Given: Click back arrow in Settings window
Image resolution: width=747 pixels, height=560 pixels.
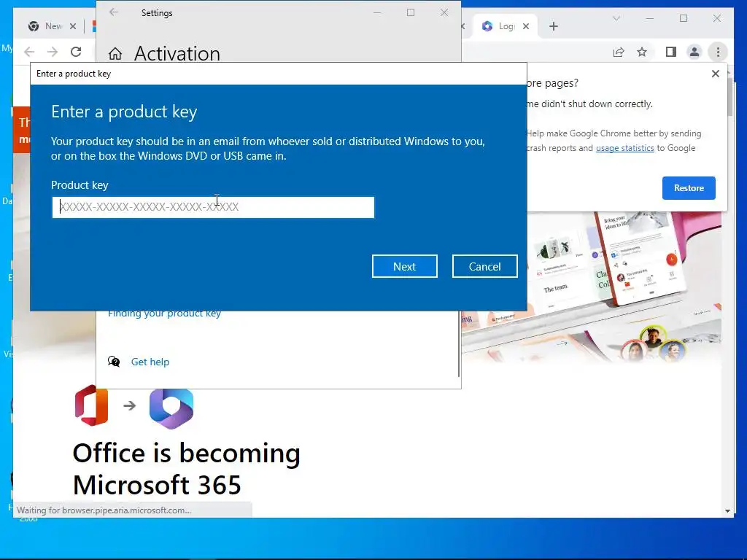Looking at the screenshot, I should pos(113,12).
